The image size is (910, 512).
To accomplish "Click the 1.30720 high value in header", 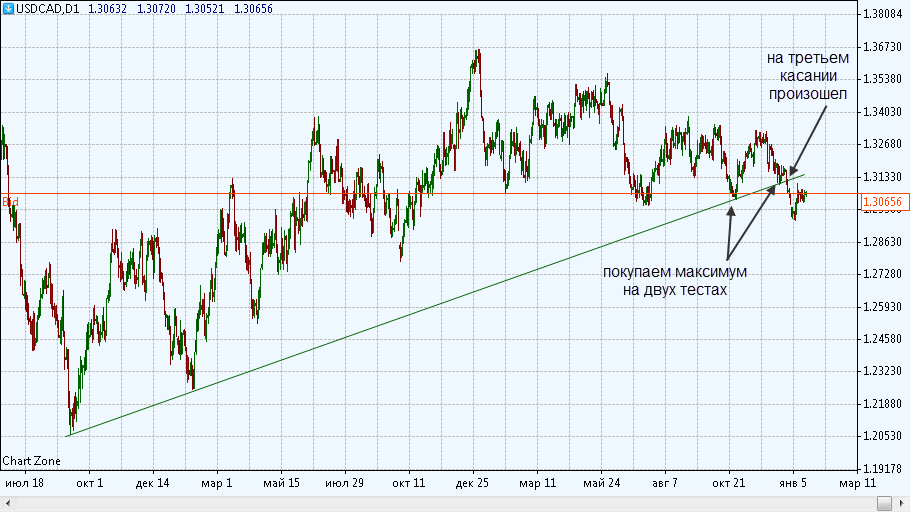I will click(x=156, y=9).
